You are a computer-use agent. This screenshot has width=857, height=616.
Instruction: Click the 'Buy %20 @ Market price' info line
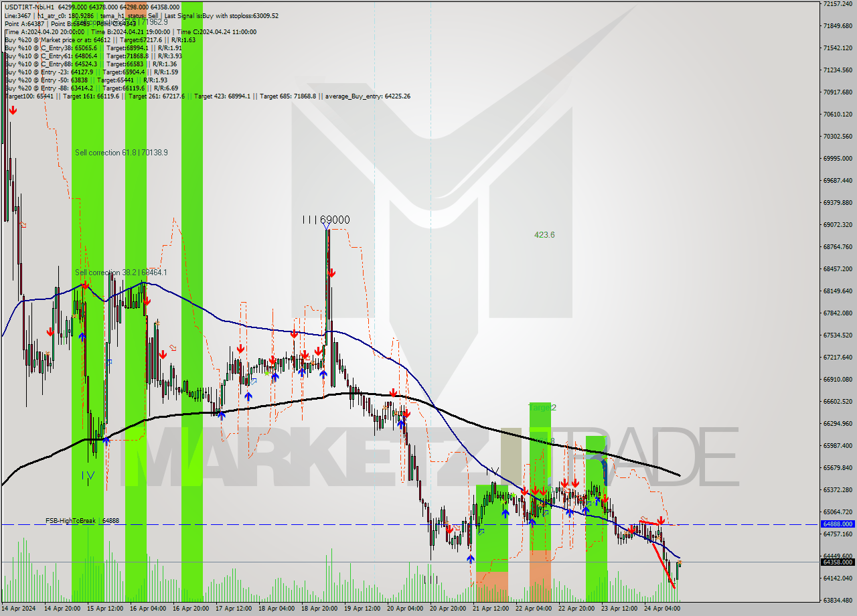pos(100,40)
